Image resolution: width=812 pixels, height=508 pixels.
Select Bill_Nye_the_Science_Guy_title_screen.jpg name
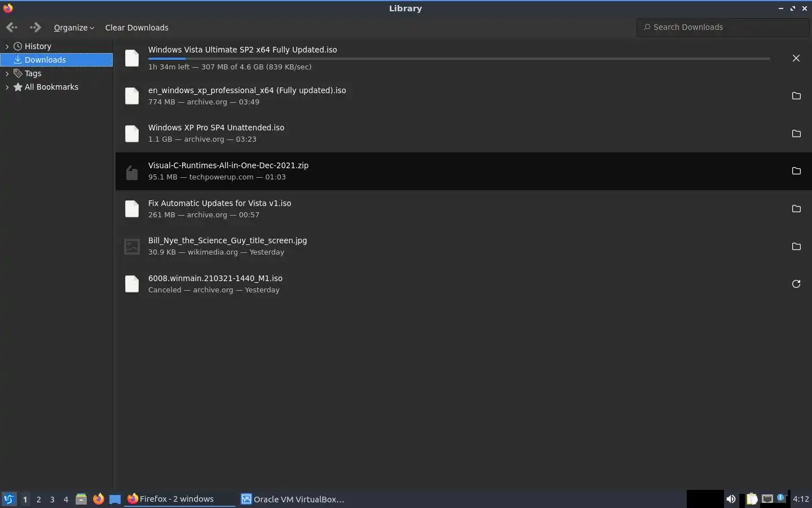click(227, 240)
